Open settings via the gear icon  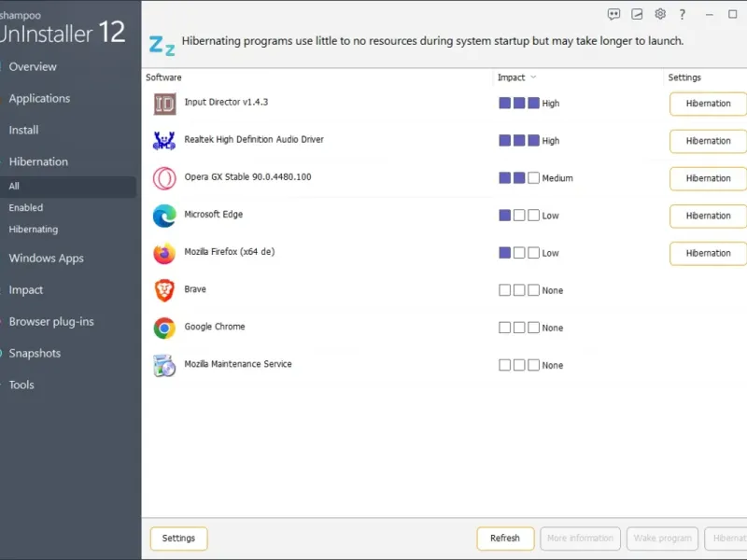[660, 14]
